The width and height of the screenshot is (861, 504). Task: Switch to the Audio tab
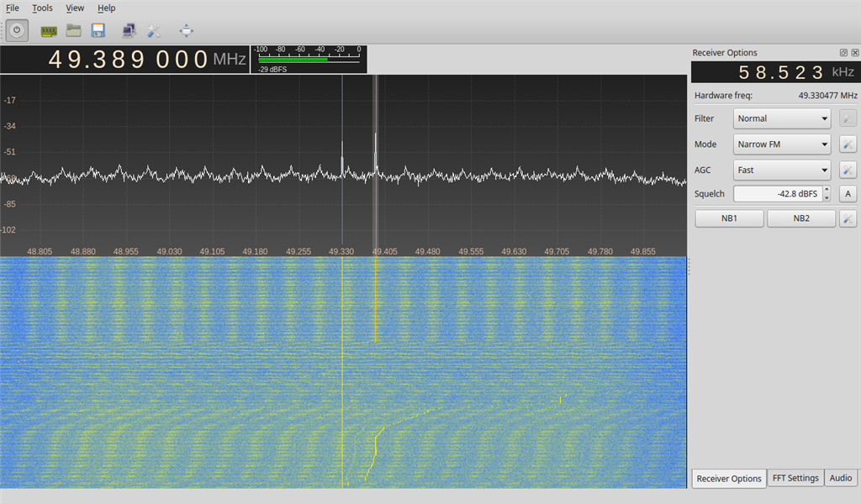pyautogui.click(x=840, y=478)
